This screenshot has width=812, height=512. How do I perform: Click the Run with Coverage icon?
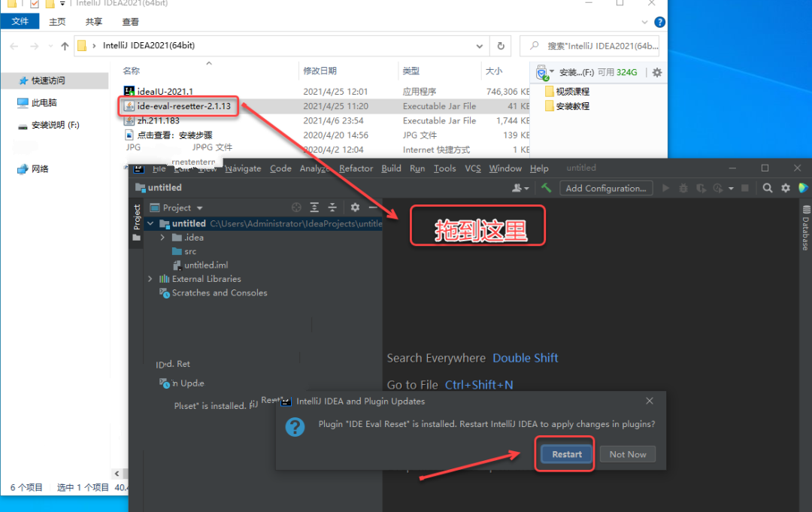701,189
